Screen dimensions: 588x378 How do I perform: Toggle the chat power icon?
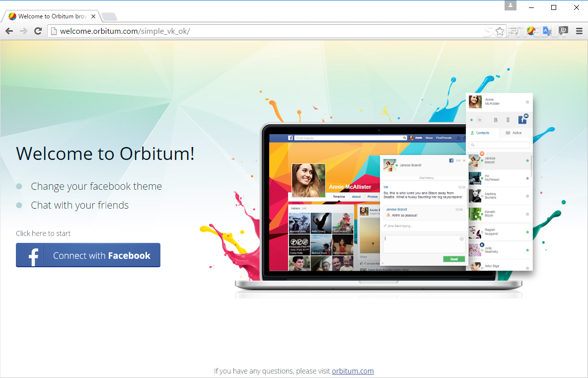click(563, 31)
